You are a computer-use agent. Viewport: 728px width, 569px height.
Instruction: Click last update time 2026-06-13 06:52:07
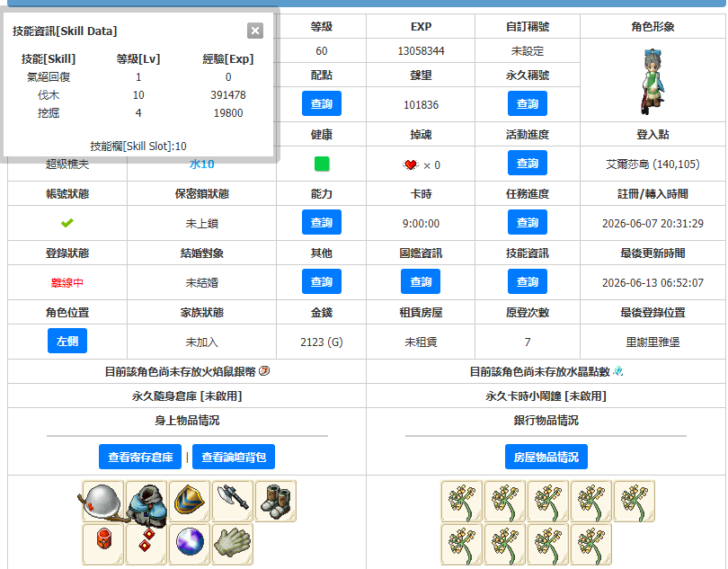pyautogui.click(x=653, y=283)
